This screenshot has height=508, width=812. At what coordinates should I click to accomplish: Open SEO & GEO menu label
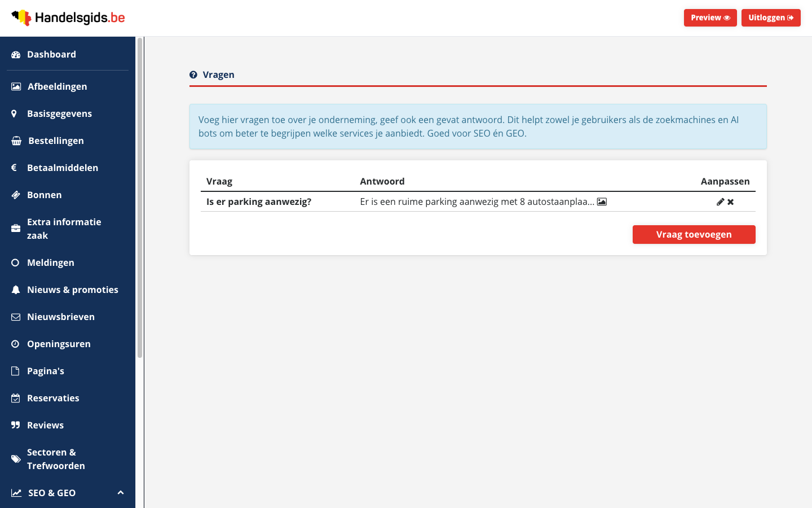(x=52, y=493)
